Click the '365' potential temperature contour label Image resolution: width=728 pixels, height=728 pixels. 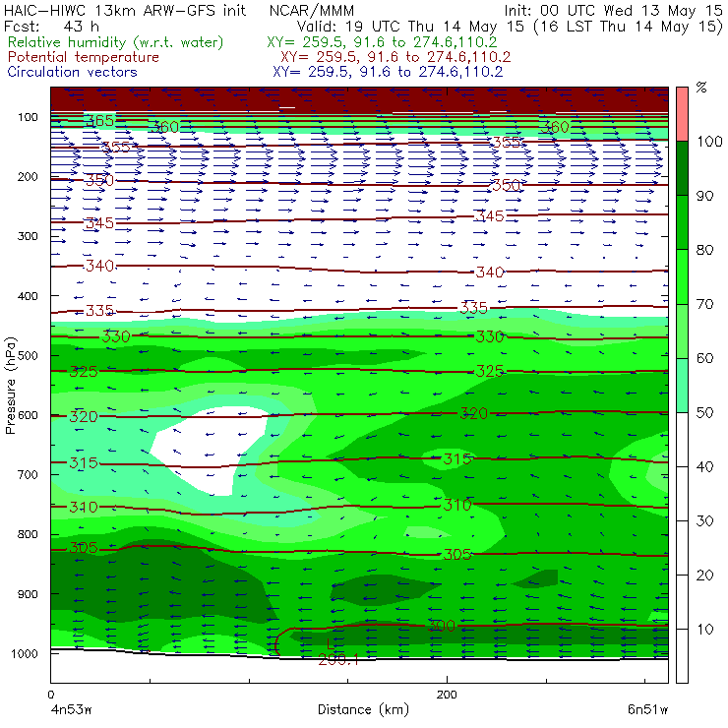pos(99,121)
